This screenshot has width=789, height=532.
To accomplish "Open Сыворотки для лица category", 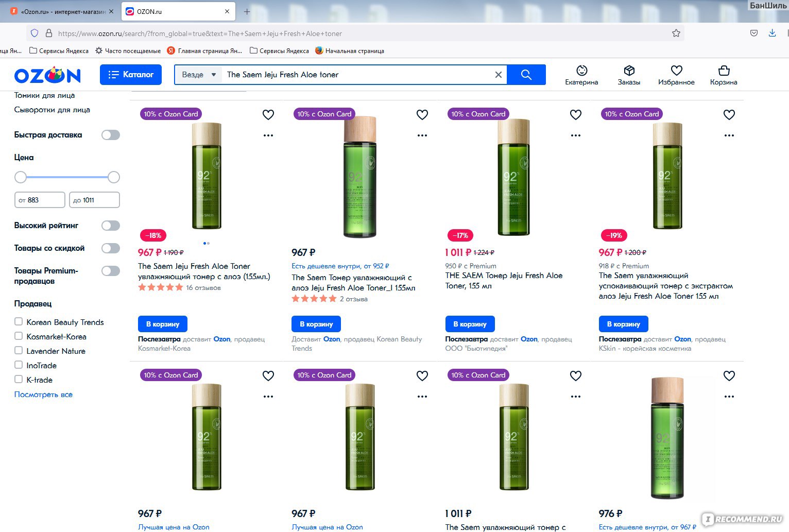I will point(52,110).
